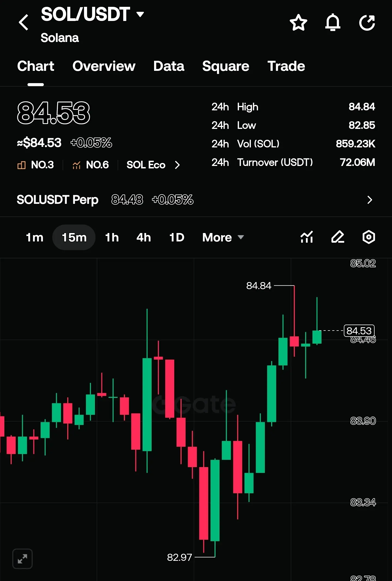Open SOL Eco category chevron

(177, 165)
